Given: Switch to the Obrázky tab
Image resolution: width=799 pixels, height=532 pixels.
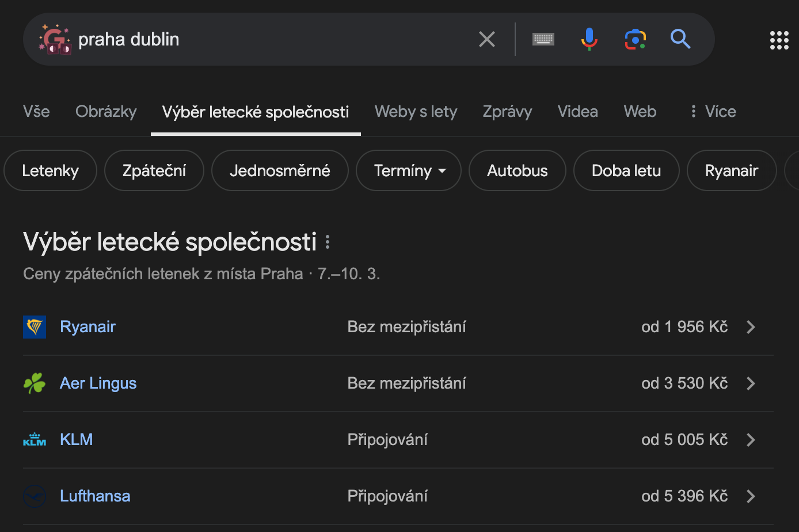Looking at the screenshot, I should tap(106, 111).
